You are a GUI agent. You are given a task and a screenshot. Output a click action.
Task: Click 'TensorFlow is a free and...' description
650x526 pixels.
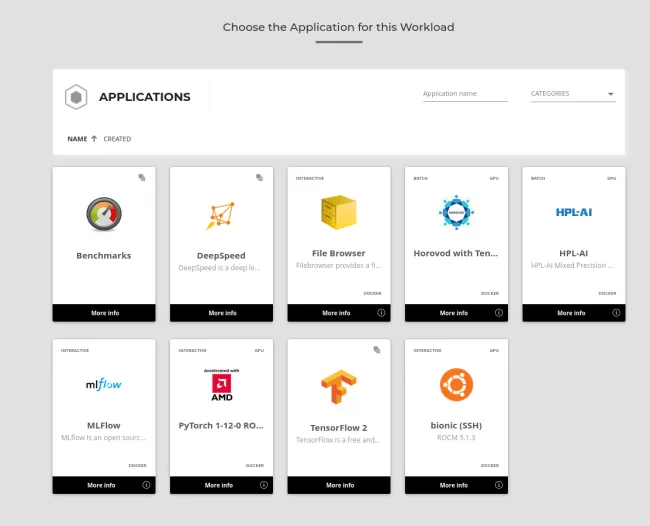coord(338,440)
